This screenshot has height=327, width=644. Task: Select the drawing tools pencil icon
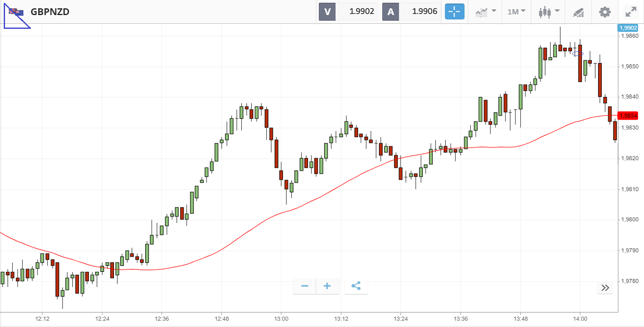click(578, 12)
